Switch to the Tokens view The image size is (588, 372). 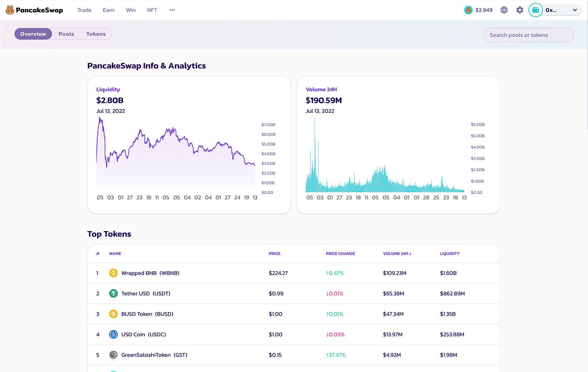pyautogui.click(x=96, y=34)
